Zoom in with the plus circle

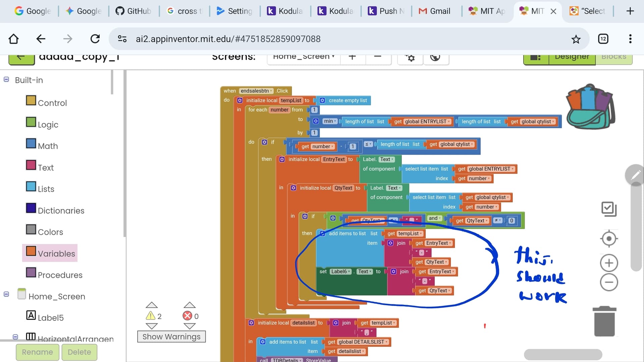(x=609, y=263)
